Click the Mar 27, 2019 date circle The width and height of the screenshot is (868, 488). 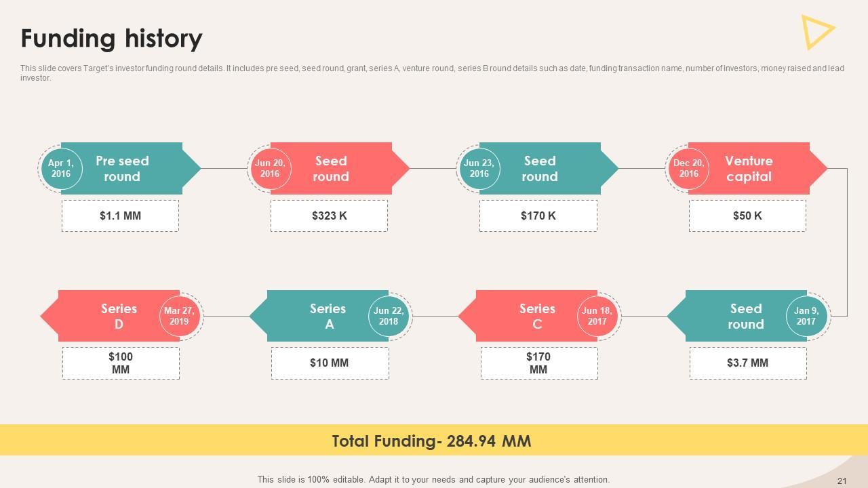(x=180, y=317)
